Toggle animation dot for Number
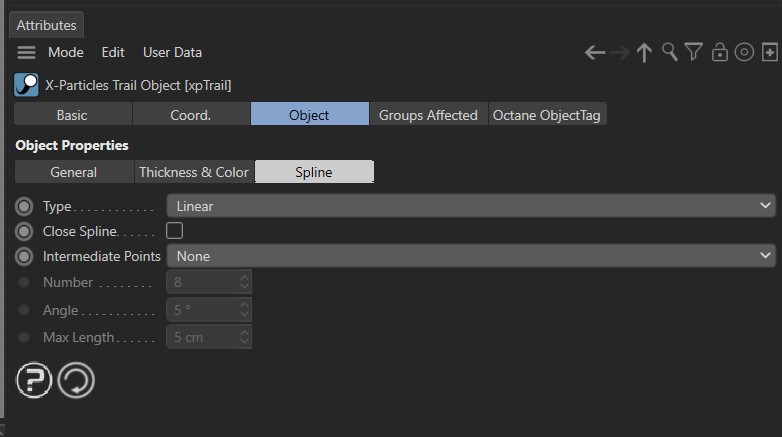The image size is (782, 437). [23, 282]
